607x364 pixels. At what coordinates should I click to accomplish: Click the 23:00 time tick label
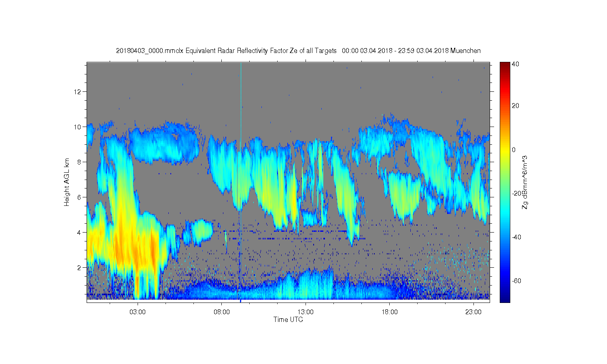tap(473, 312)
